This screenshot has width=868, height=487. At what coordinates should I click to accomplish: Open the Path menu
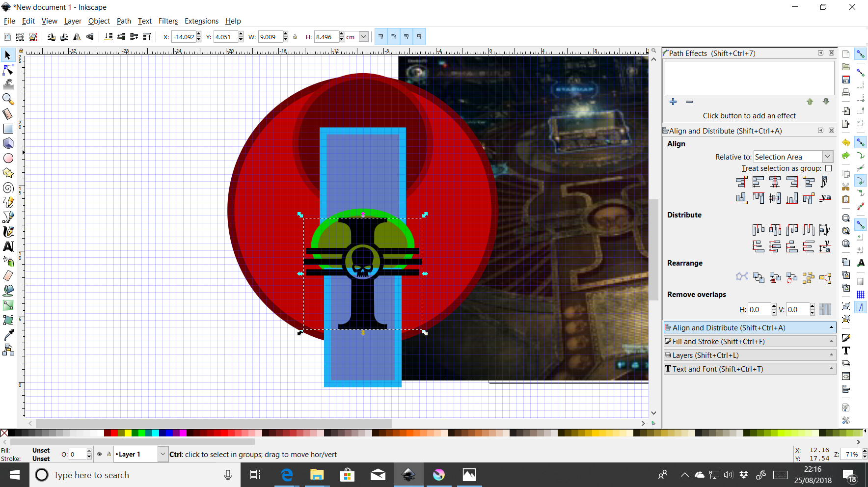[124, 21]
